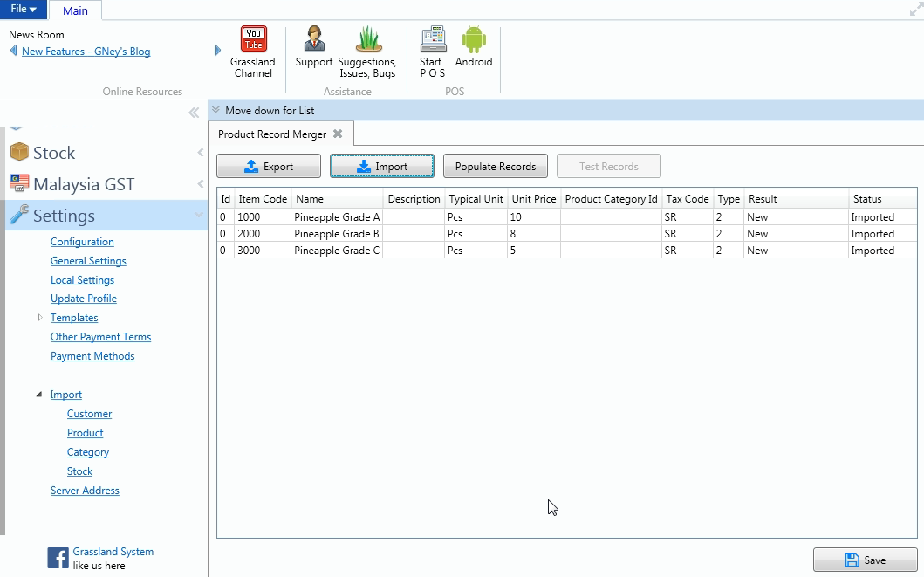
Task: Select the Pineapple Grade B row
Action: [337, 234]
